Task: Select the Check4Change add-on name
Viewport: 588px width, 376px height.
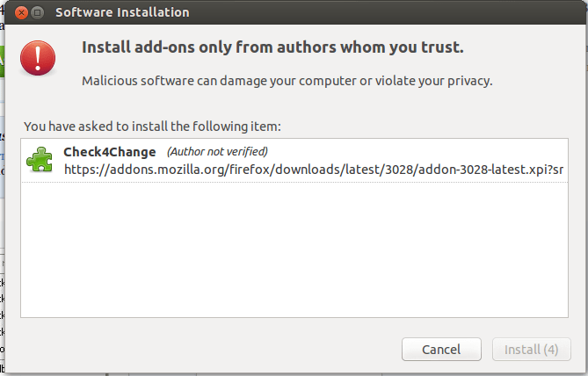Action: 110,151
